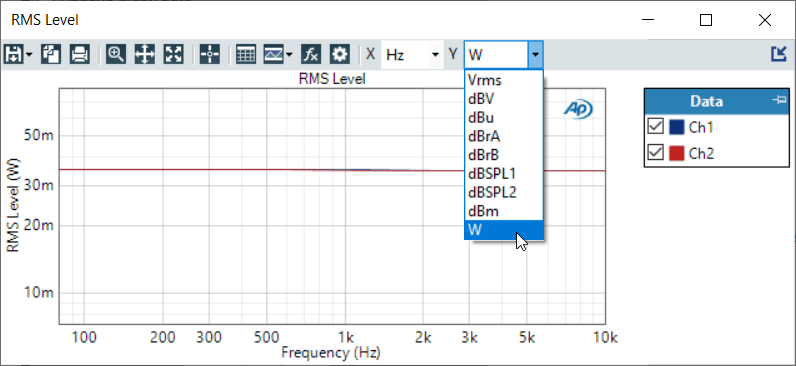Pick dBSPL1 from the unit list
Image resolution: width=796 pixels, height=366 pixels.
point(504,174)
